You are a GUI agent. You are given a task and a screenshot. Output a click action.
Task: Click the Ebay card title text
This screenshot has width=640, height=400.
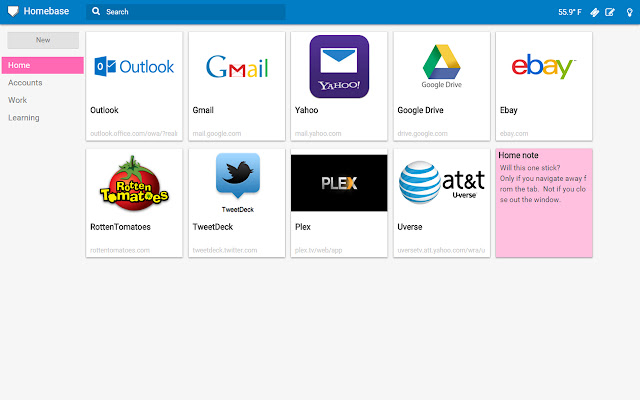click(509, 110)
